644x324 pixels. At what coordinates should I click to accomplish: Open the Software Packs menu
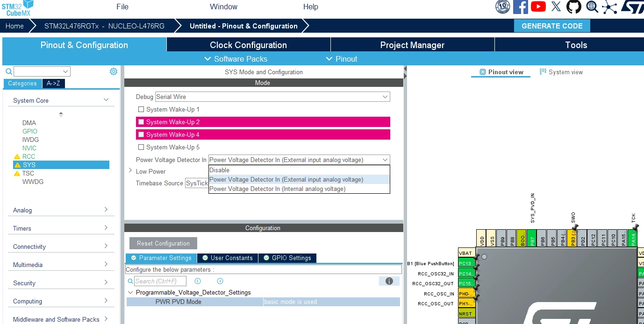coord(236,59)
